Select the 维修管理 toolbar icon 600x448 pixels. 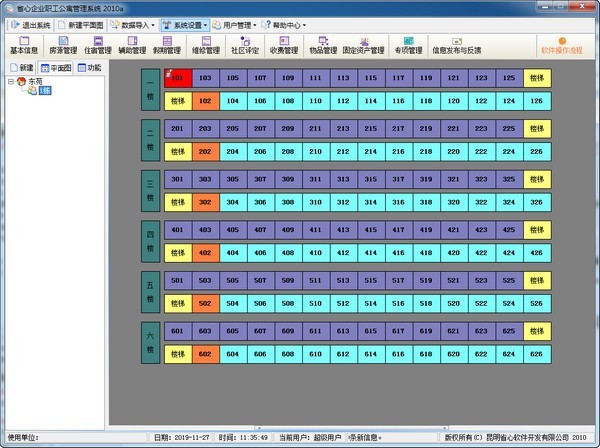[x=205, y=44]
